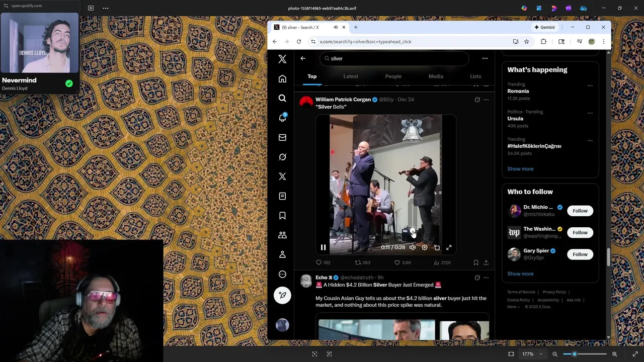The height and width of the screenshot is (362, 644).
Task: Open a new Chrome tab
Action: pos(356,27)
